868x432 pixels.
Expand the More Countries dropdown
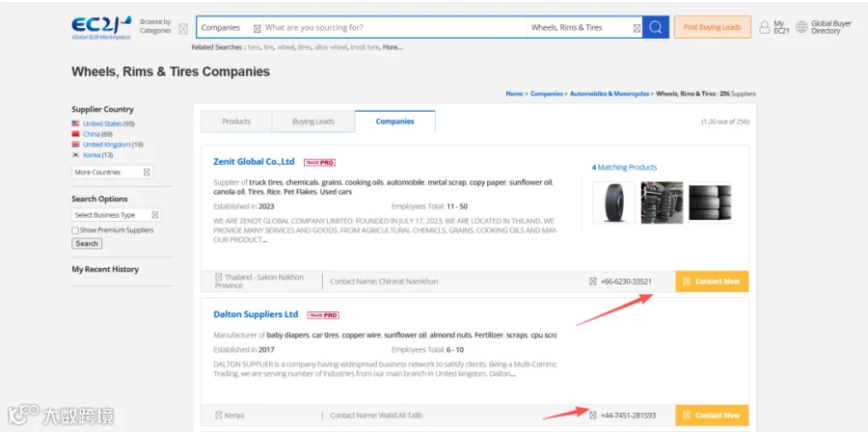click(x=113, y=172)
